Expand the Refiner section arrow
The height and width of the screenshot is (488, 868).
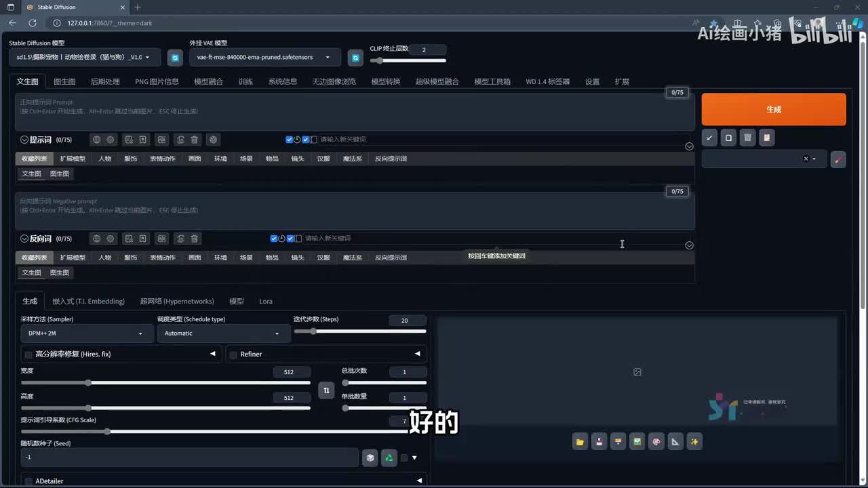pos(417,354)
